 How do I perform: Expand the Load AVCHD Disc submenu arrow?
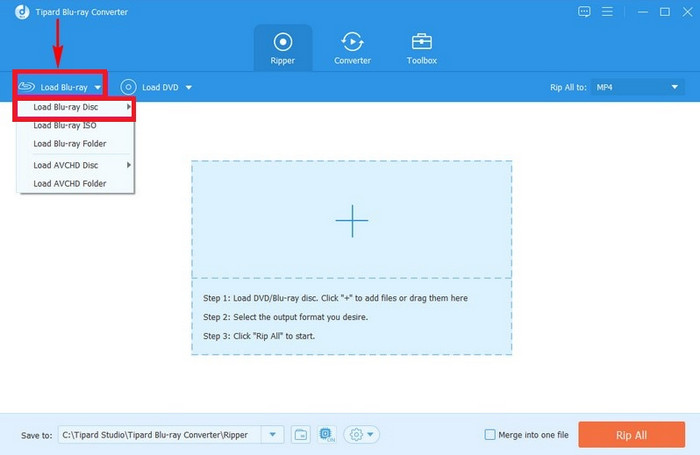pos(129,165)
